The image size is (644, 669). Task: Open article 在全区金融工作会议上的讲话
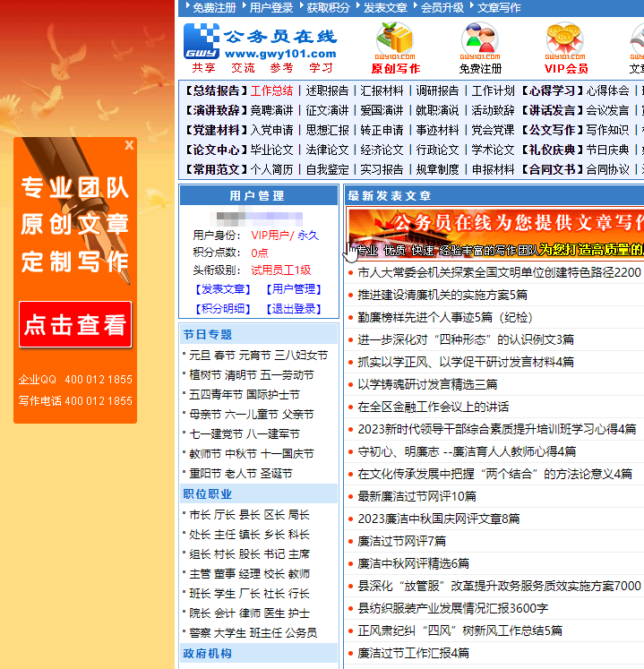click(x=434, y=407)
